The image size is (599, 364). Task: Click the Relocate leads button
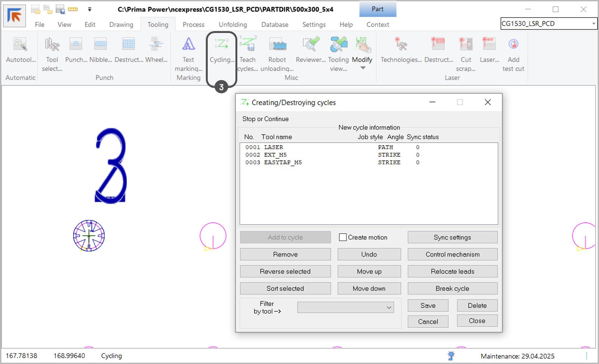click(x=452, y=271)
